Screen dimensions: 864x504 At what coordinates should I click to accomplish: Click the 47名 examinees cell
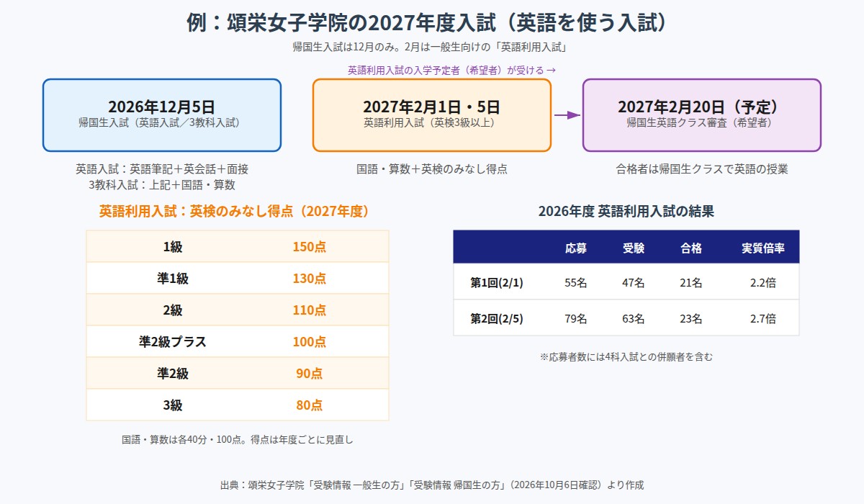coord(634,283)
